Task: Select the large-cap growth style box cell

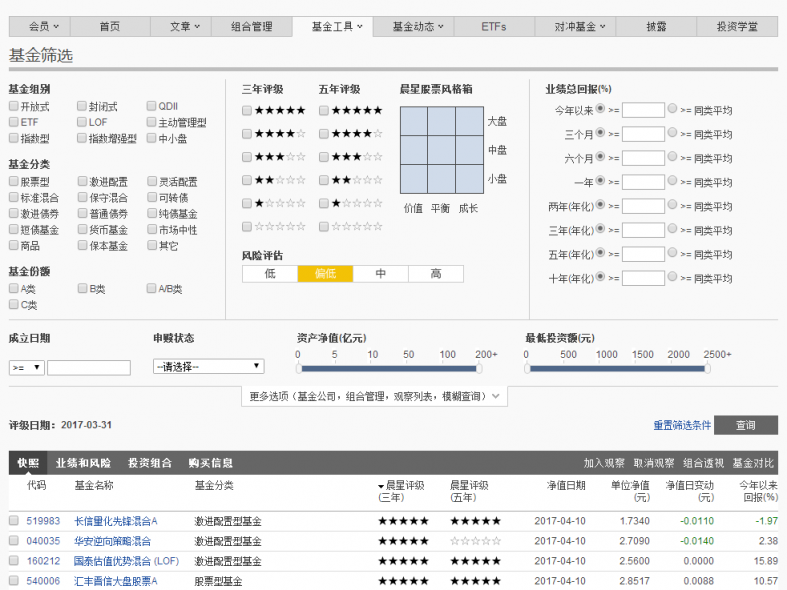Action: click(x=470, y=121)
